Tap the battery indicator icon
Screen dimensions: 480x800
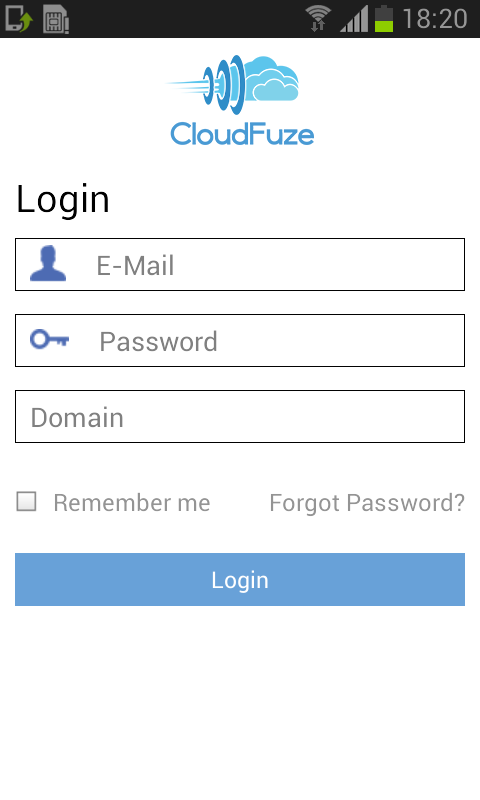[x=384, y=18]
